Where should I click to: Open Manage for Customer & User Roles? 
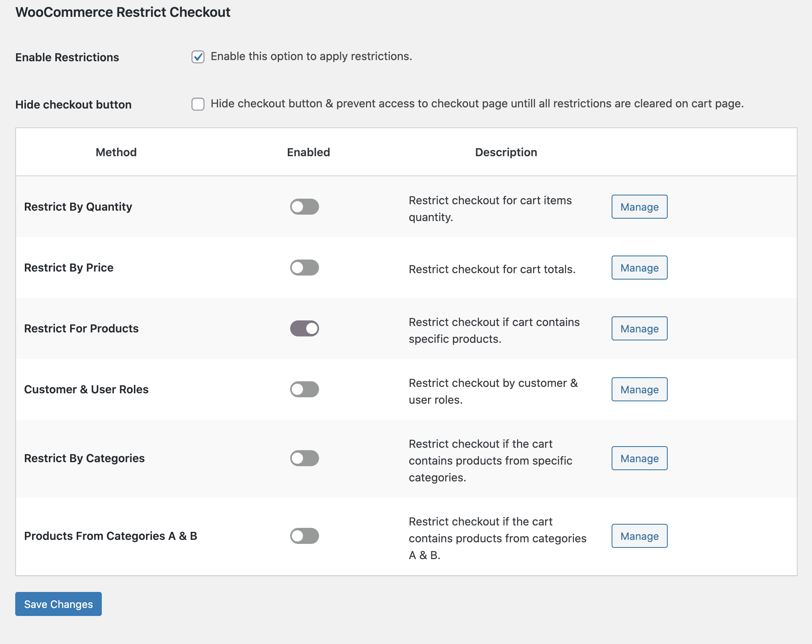pos(639,389)
